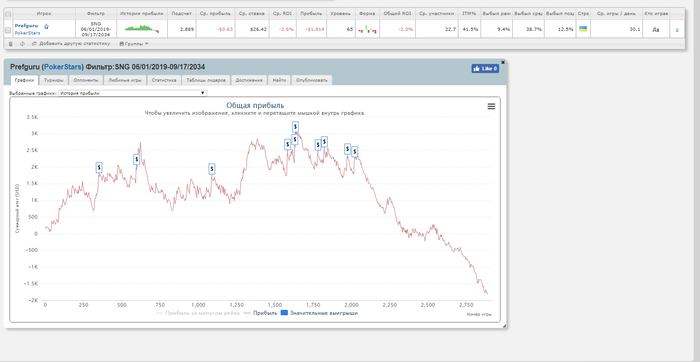Close the Prefguru chart panel
The image size is (700, 362).
point(503,62)
